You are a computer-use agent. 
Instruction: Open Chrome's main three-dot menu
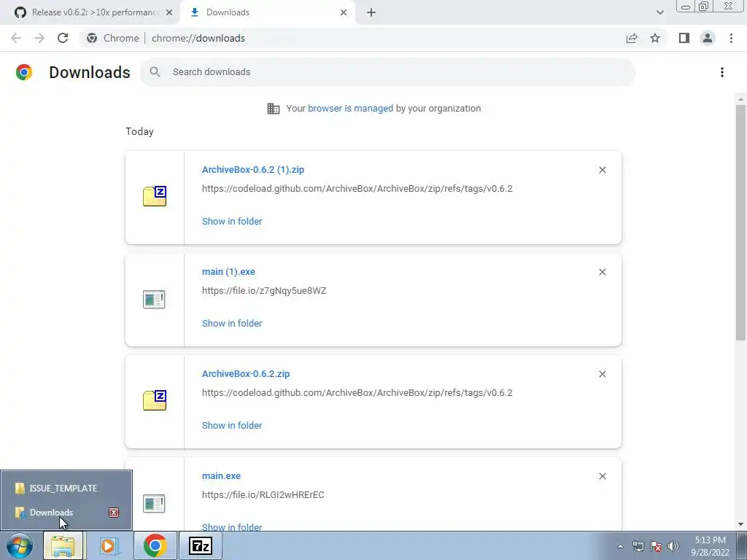coord(731,38)
